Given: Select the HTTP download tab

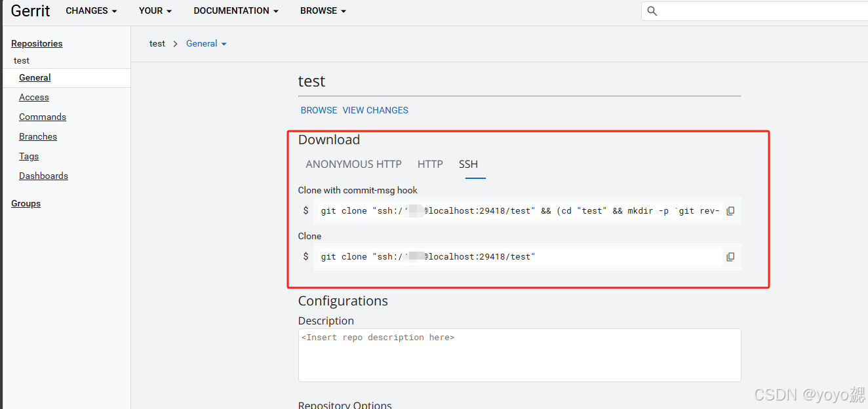Looking at the screenshot, I should click(x=430, y=165).
